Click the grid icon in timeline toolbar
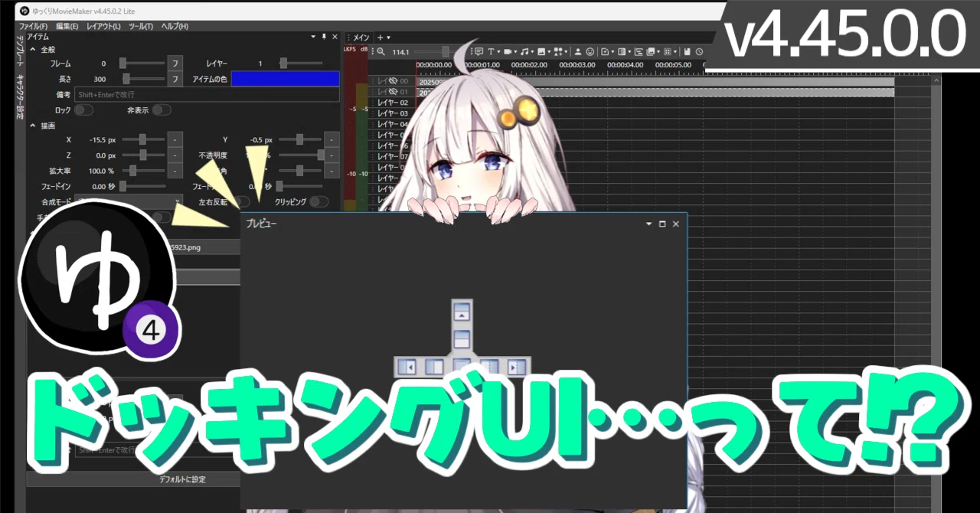This screenshot has height=513, width=980. [x=667, y=51]
